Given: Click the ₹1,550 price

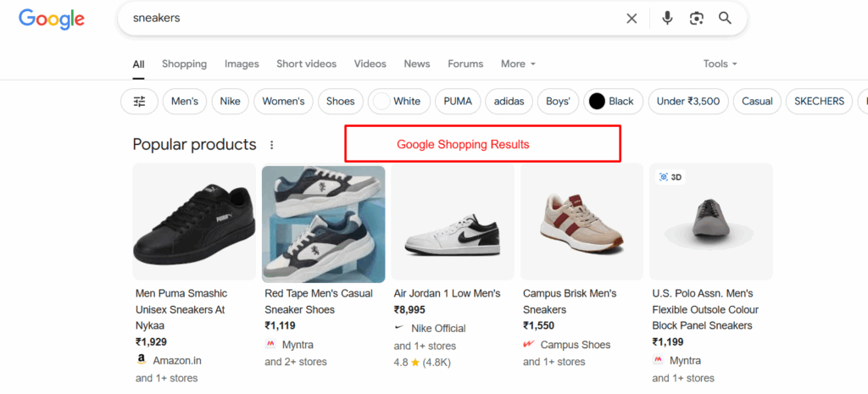Looking at the screenshot, I should point(538,326).
